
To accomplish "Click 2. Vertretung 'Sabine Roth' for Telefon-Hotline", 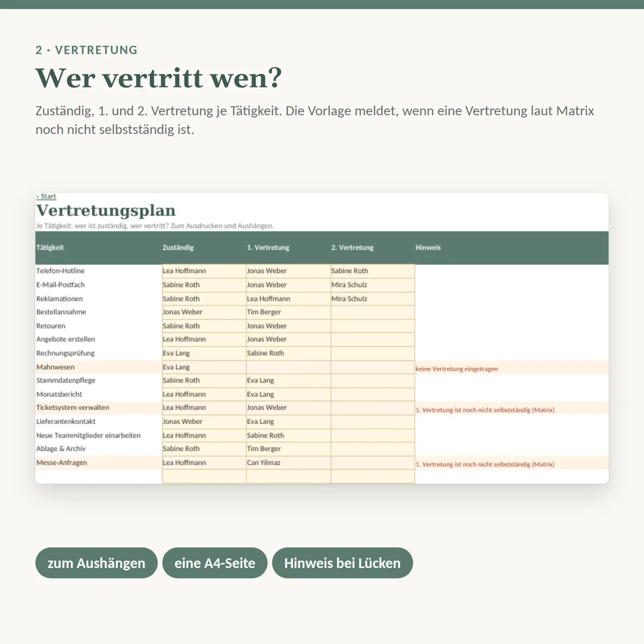I will coord(372,271).
